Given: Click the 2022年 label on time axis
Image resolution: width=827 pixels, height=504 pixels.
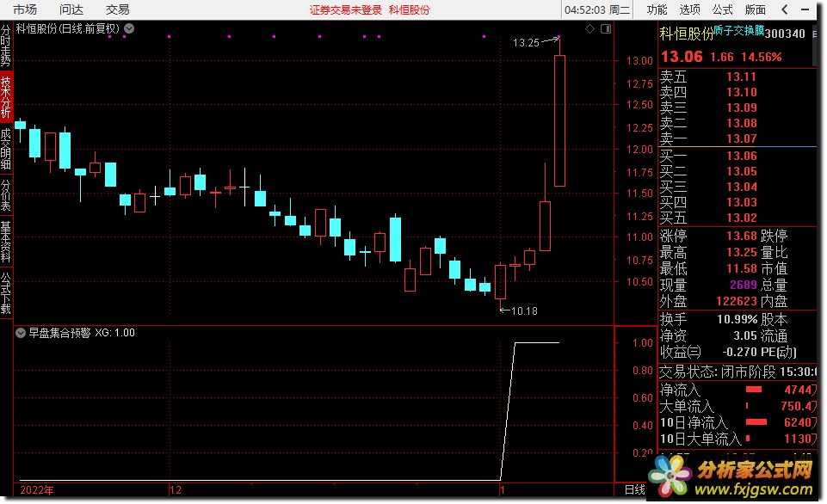Looking at the screenshot, I should [36, 489].
